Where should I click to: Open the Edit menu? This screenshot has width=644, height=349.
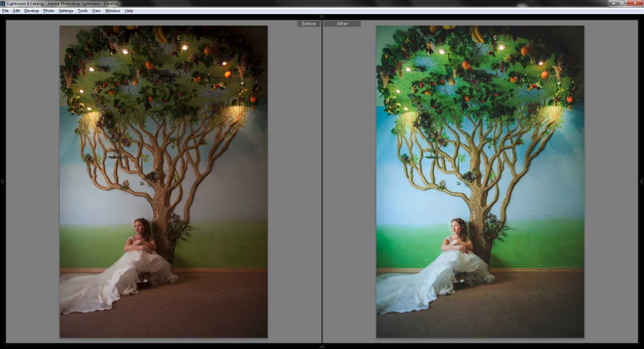point(17,11)
